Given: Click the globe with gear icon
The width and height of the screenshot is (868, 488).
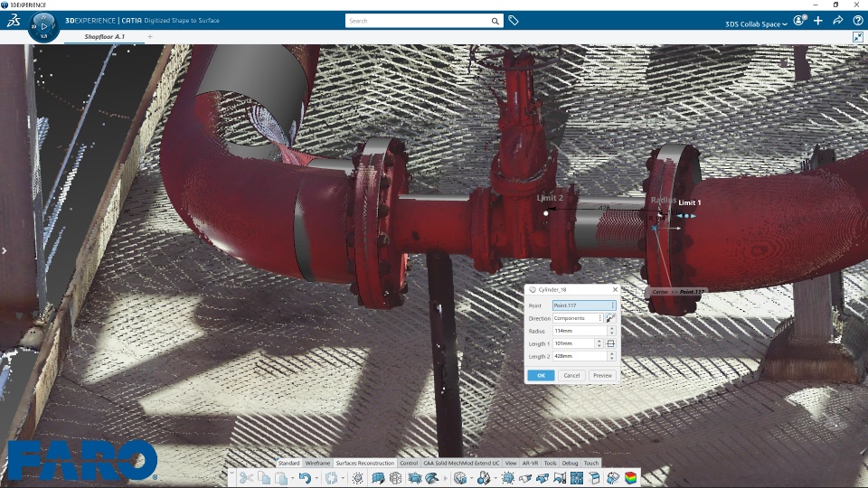Looking at the screenshot, I should [x=460, y=477].
